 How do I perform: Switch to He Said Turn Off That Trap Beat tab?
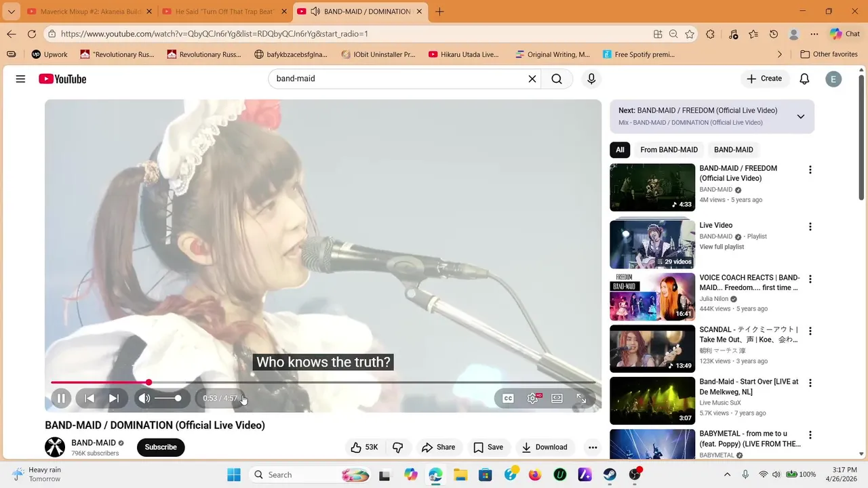point(224,12)
